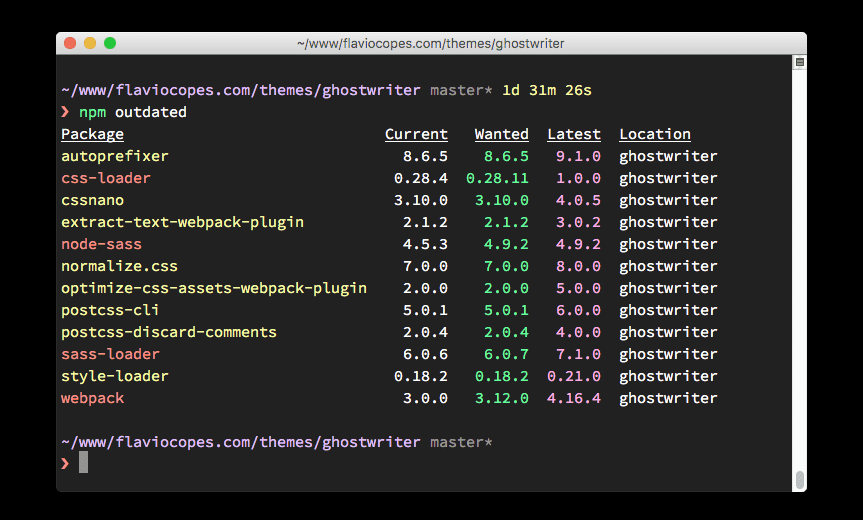Viewport: 863px width, 520px height.
Task: Click the node-sass package row
Action: click(x=389, y=244)
